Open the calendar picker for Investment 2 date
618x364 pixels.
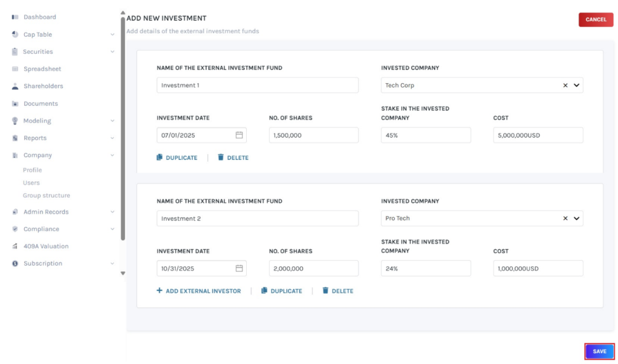(x=239, y=268)
